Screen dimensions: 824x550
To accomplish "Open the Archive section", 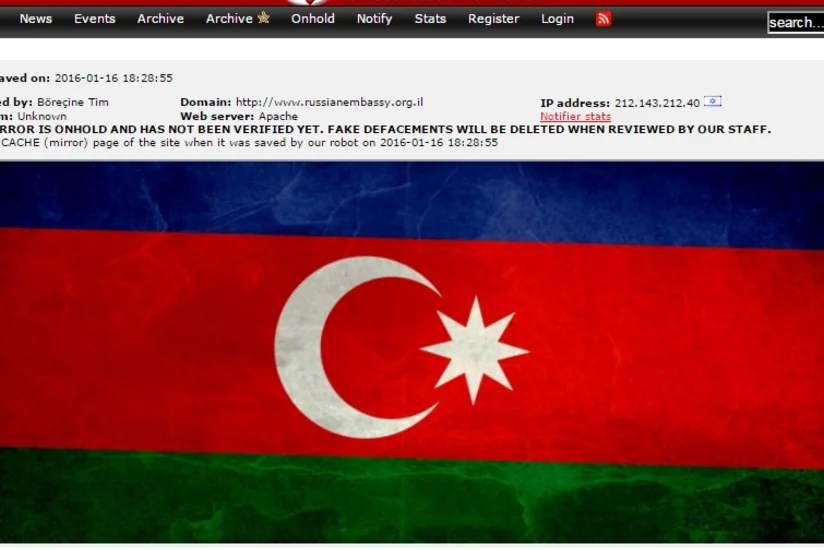I will 160,19.
